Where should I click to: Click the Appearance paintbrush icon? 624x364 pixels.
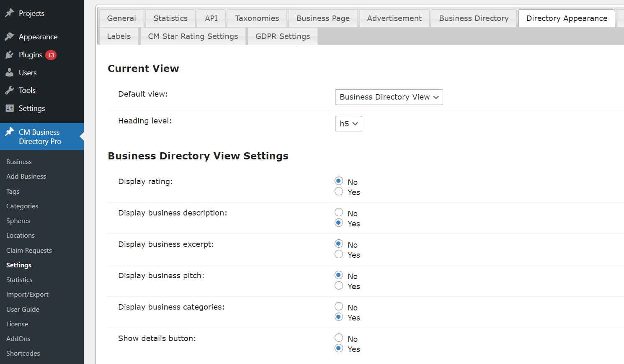[x=10, y=37]
